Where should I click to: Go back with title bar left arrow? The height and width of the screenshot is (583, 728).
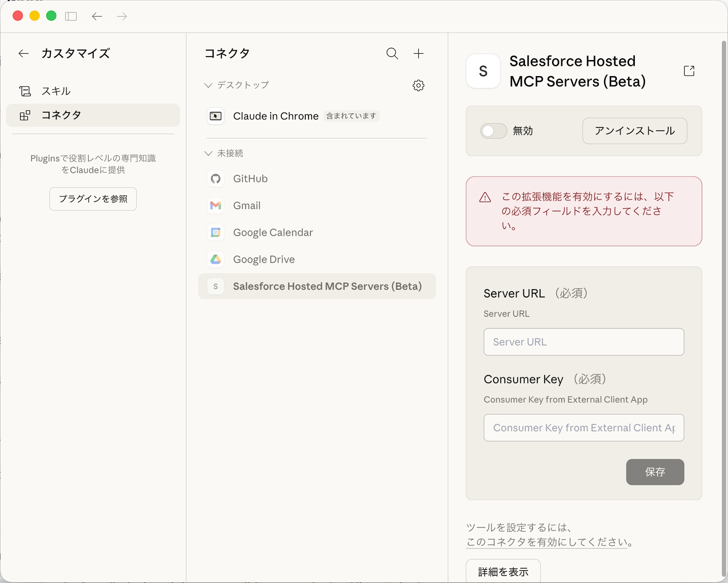coord(97,16)
